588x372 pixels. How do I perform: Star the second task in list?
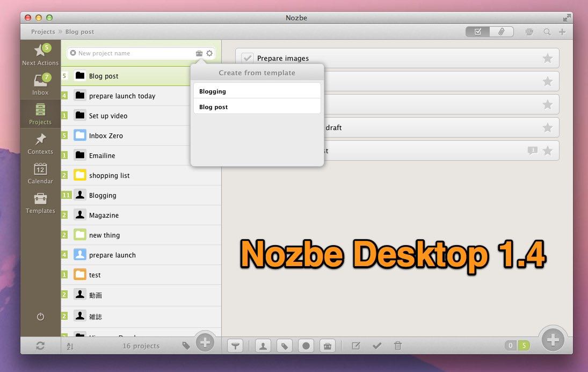click(x=548, y=81)
